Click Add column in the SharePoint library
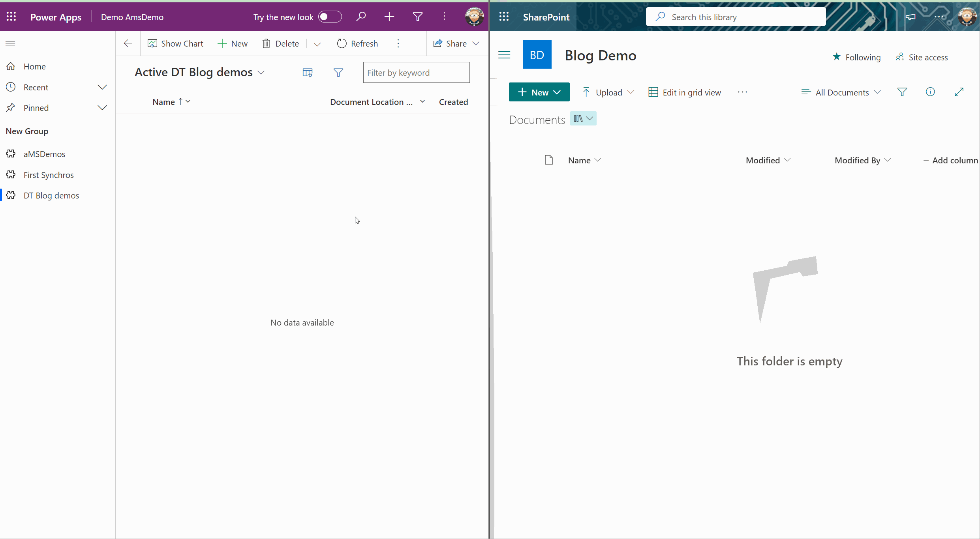Viewport: 980px width, 539px height. pyautogui.click(x=950, y=160)
